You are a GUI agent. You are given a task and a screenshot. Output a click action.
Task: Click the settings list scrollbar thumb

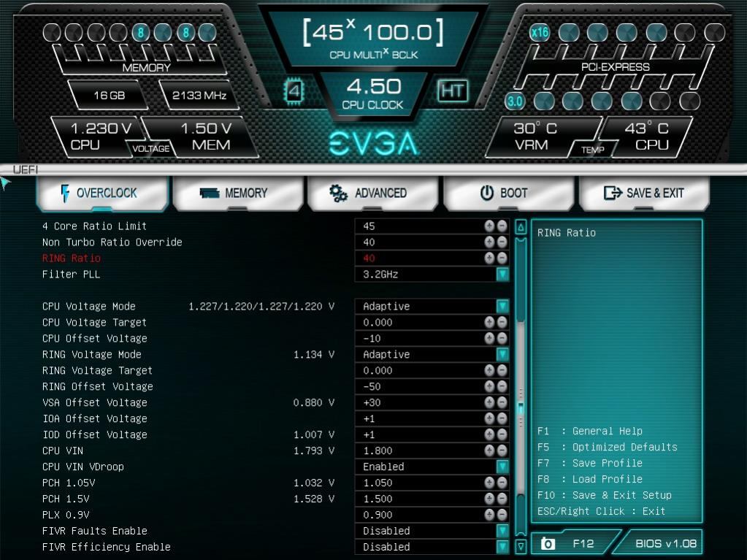(x=521, y=409)
